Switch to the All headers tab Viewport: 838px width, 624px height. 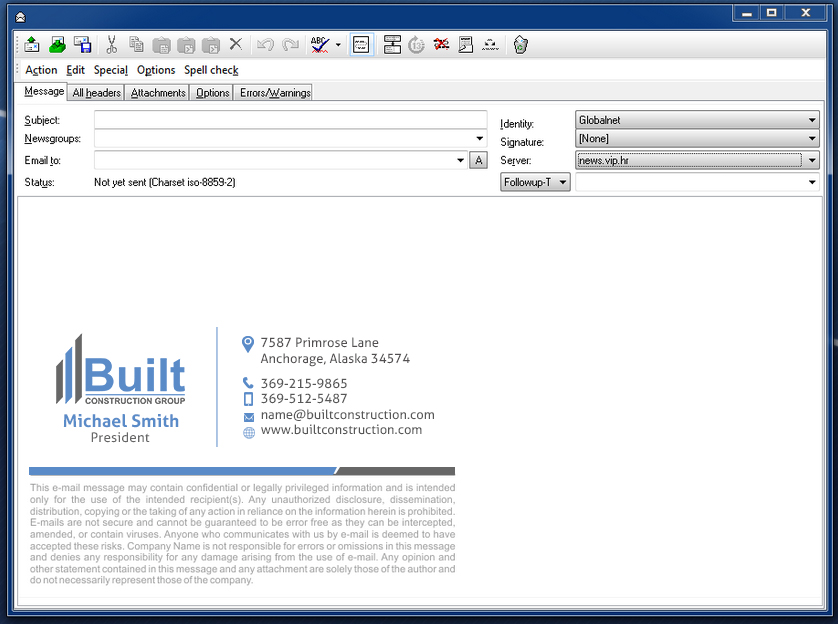pyautogui.click(x=97, y=93)
